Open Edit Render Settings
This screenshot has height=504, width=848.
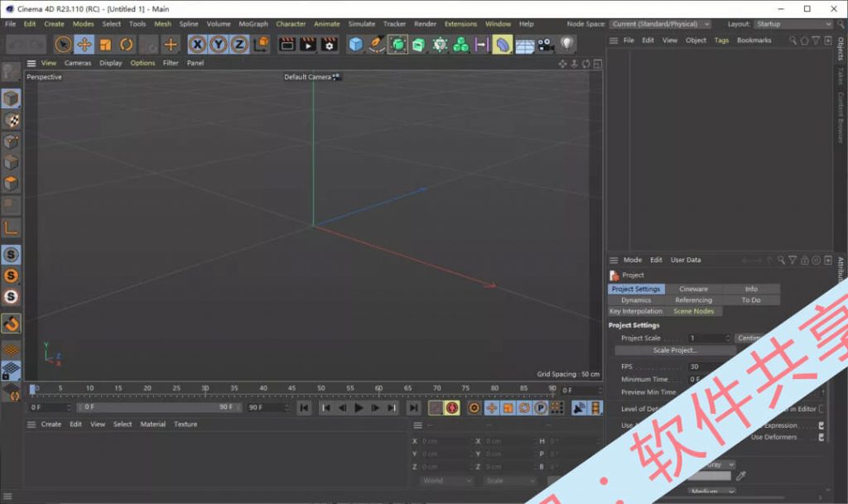point(330,45)
